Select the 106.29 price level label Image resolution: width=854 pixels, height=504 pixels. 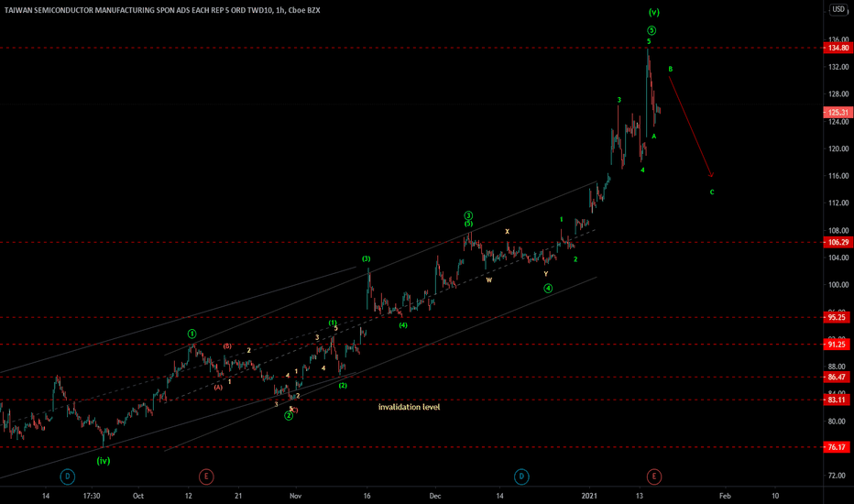[838, 243]
